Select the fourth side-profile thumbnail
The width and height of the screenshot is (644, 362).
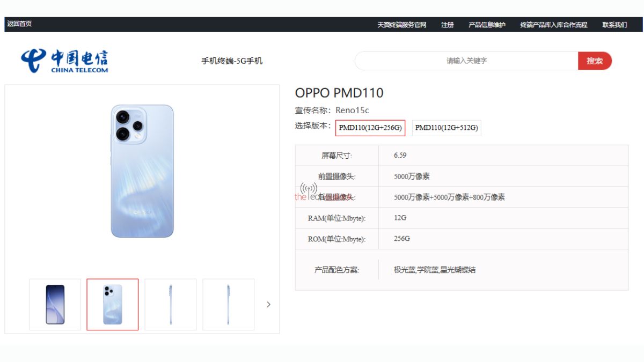point(228,304)
